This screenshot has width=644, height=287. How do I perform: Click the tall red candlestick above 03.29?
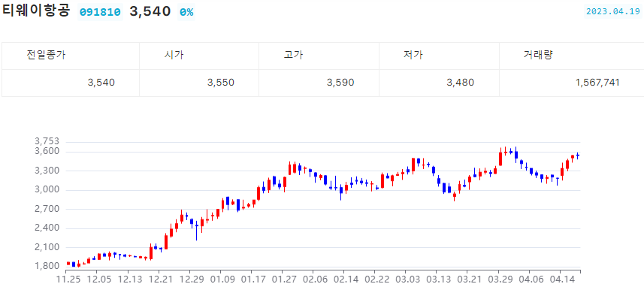[x=500, y=157]
